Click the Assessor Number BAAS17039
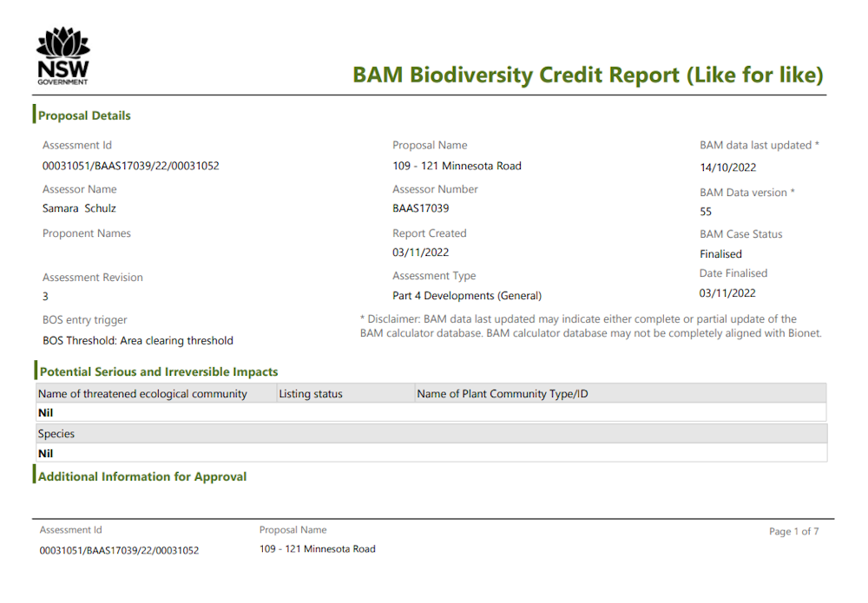This screenshot has width=868, height=603. click(x=421, y=208)
